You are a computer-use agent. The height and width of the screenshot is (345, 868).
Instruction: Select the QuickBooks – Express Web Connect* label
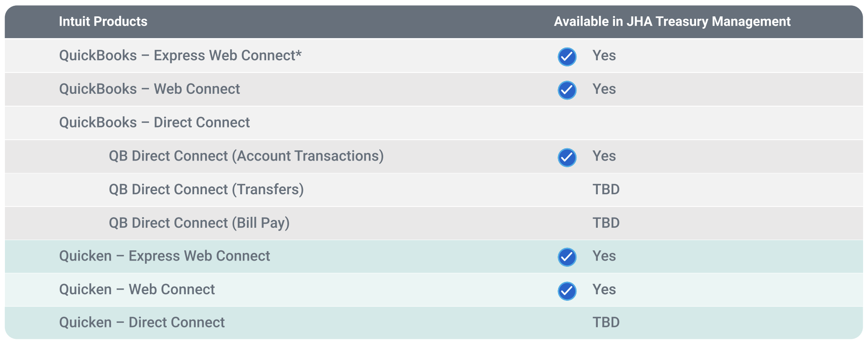[180, 56]
